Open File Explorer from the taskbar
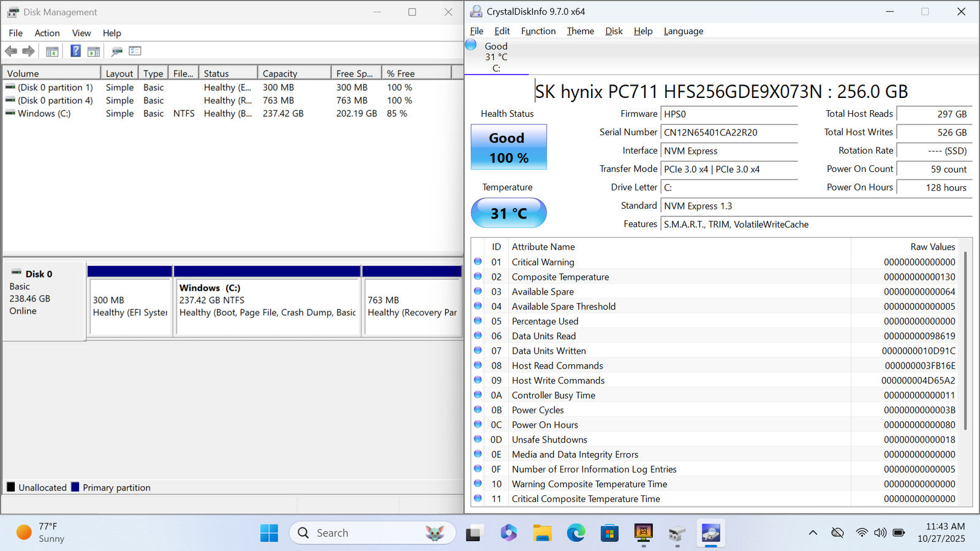This screenshot has height=551, width=980. [542, 533]
